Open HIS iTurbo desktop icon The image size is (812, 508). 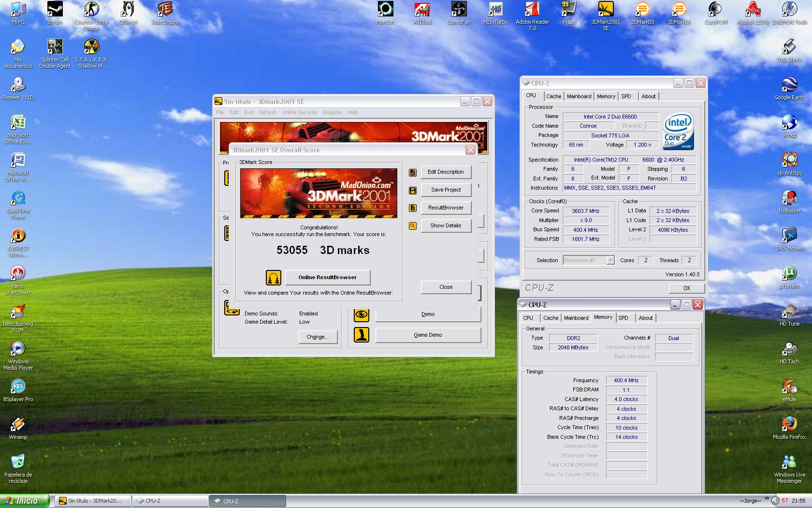[495, 13]
